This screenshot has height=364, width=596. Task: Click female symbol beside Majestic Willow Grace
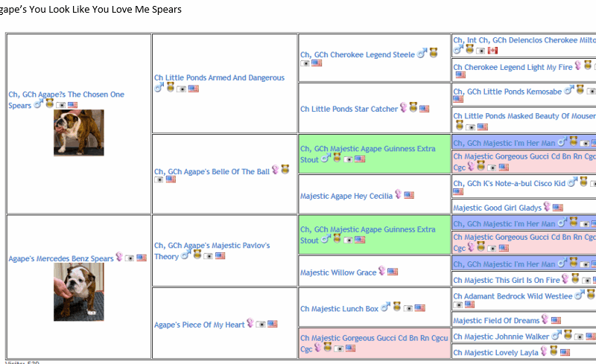tap(382, 272)
